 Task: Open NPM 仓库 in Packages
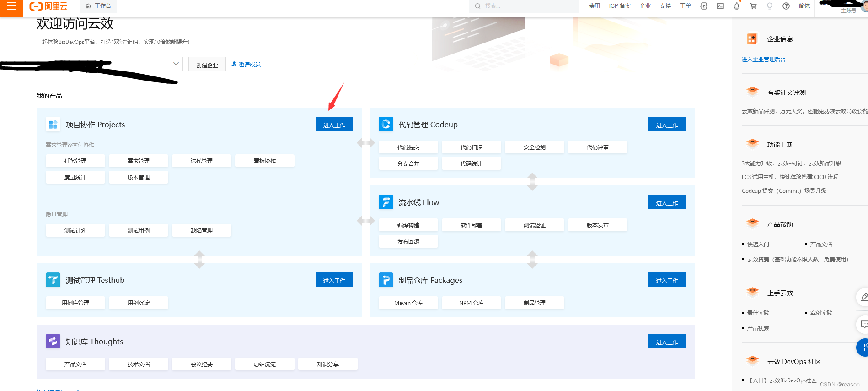472,303
